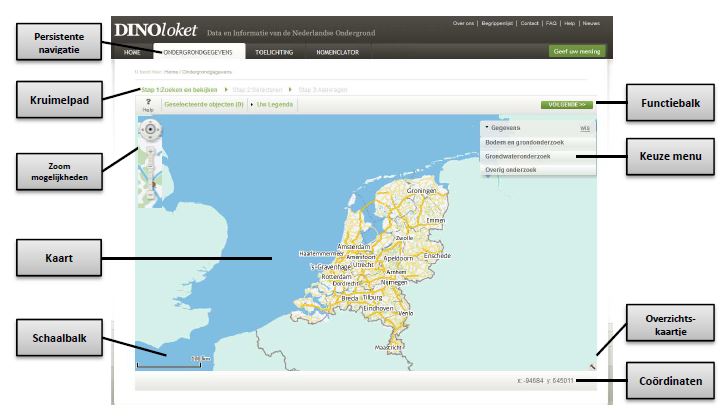Click the DINOloket logo

point(155,29)
